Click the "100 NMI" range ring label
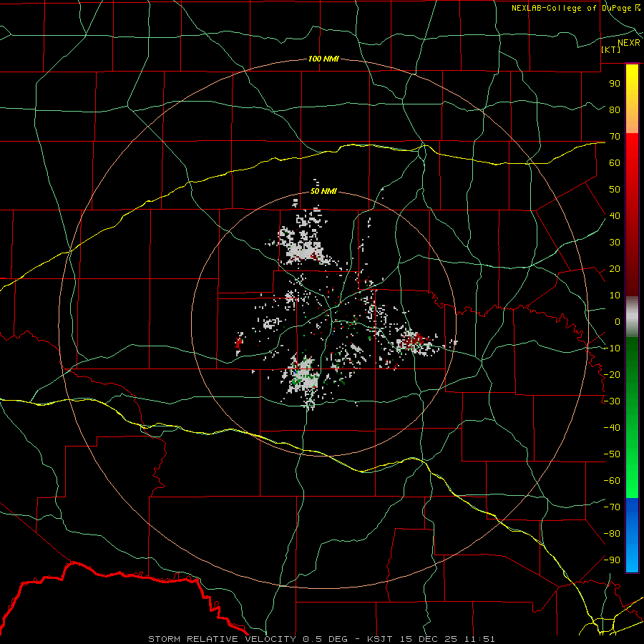Screen dimensions: 644x644 point(323,59)
